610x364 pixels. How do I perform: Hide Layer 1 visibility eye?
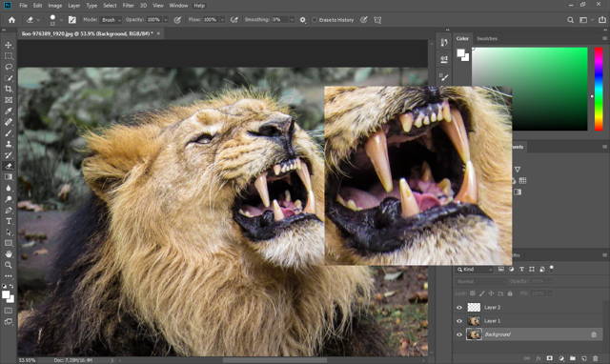click(x=459, y=321)
